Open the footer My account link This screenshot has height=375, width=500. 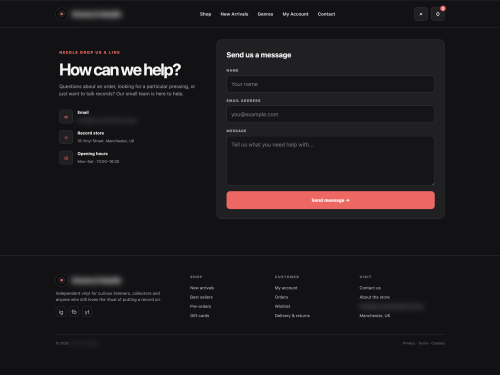286,288
